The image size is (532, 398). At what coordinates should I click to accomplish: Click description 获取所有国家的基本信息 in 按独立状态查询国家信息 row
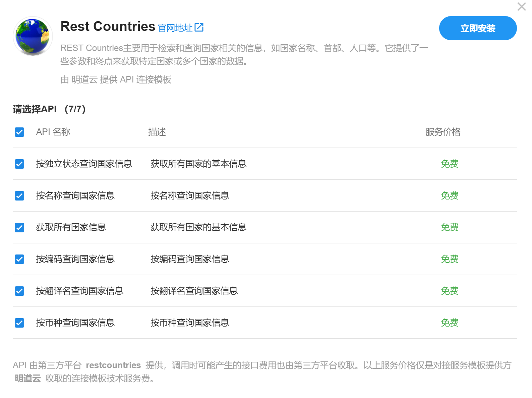click(x=198, y=164)
